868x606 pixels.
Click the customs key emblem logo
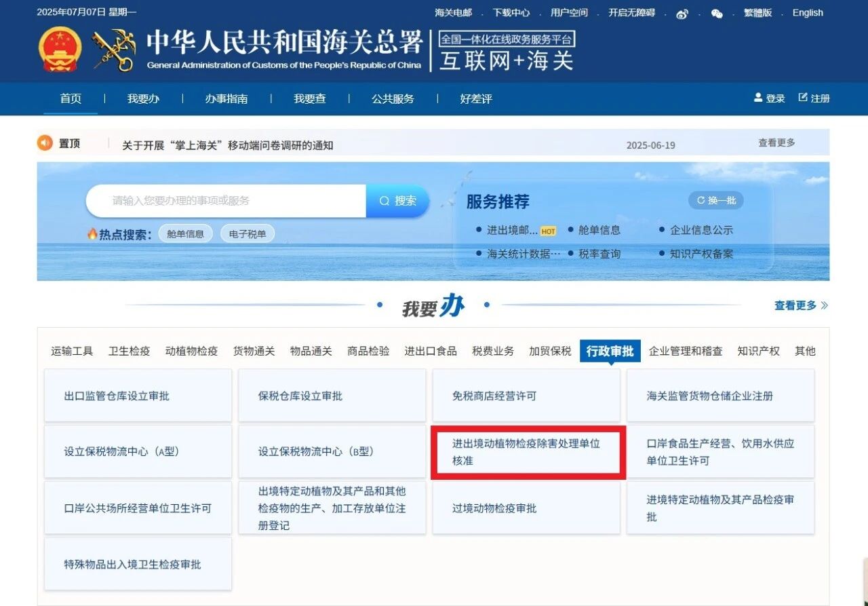point(114,50)
